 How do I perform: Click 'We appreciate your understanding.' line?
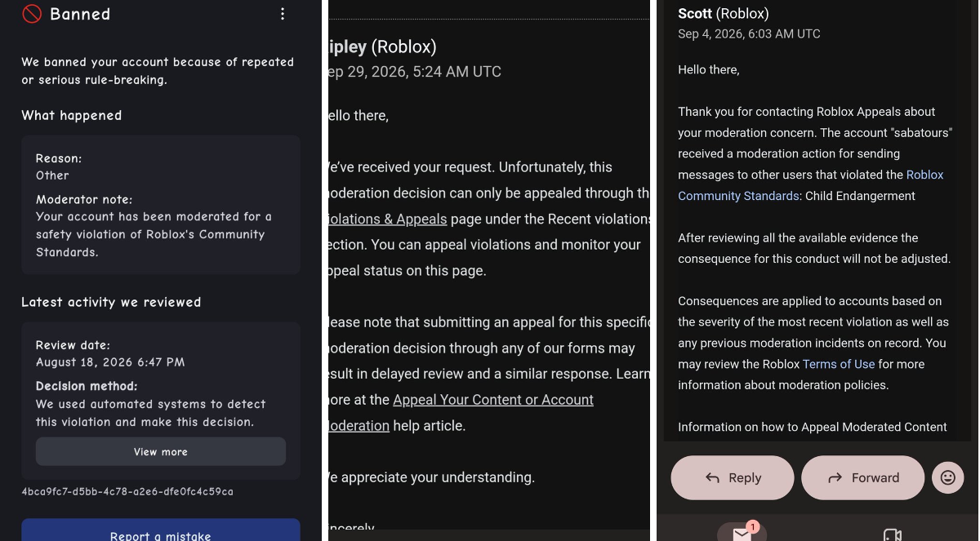pos(430,477)
